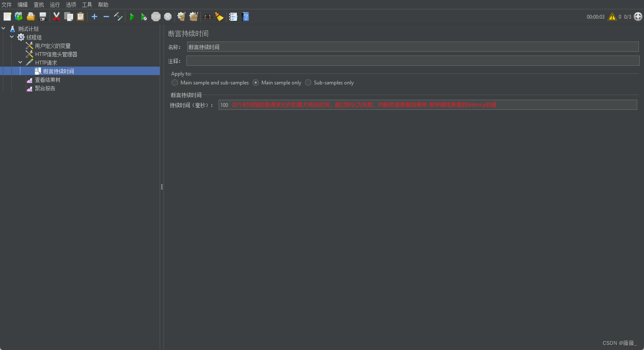Open the Templates icon in the toolbar
The width and height of the screenshot is (644, 350).
click(19, 17)
